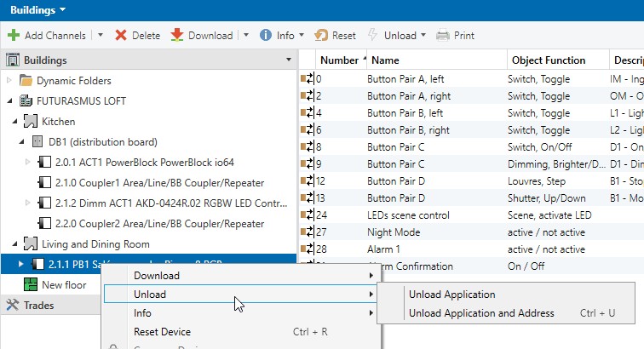Click the Reset toolbar icon
The width and height of the screenshot is (644, 349).
[x=321, y=36]
